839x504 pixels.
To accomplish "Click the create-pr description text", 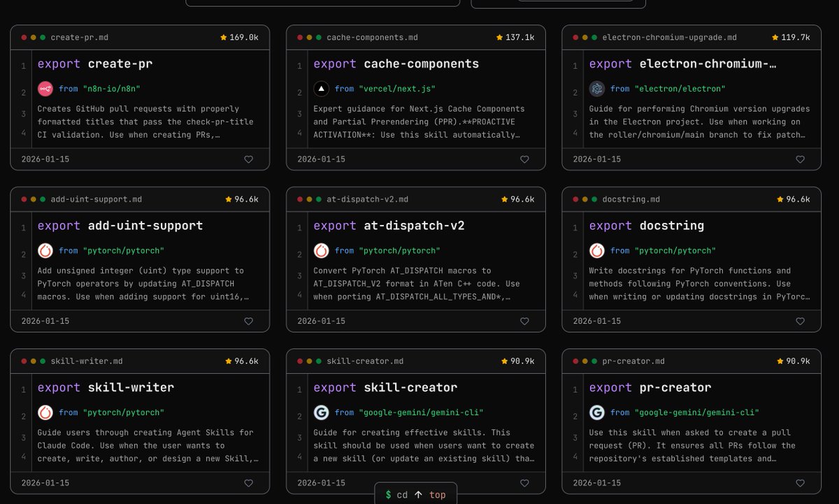I will [x=145, y=122].
